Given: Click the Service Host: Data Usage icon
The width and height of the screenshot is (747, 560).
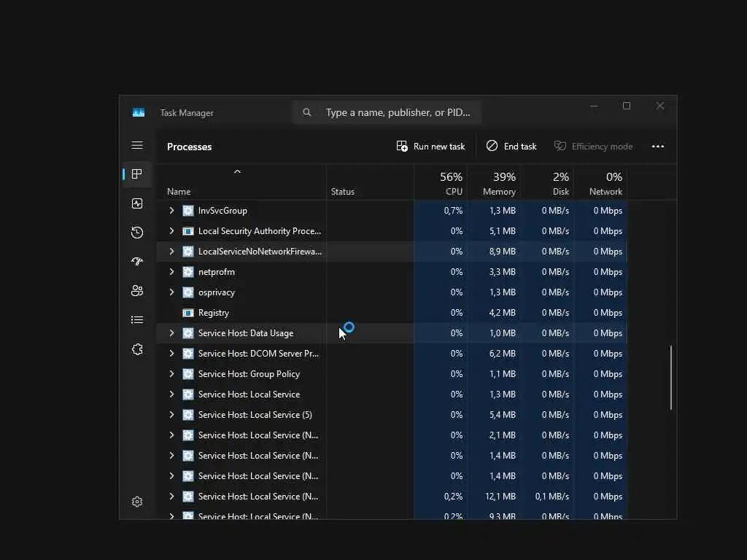Looking at the screenshot, I should [x=188, y=333].
